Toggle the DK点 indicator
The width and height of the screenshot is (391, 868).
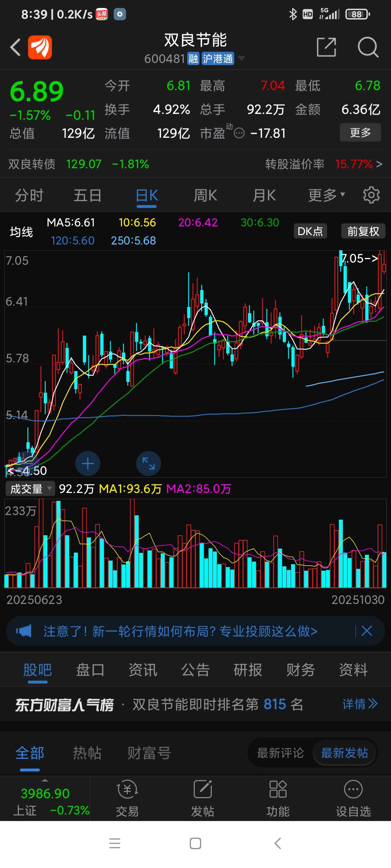310,231
